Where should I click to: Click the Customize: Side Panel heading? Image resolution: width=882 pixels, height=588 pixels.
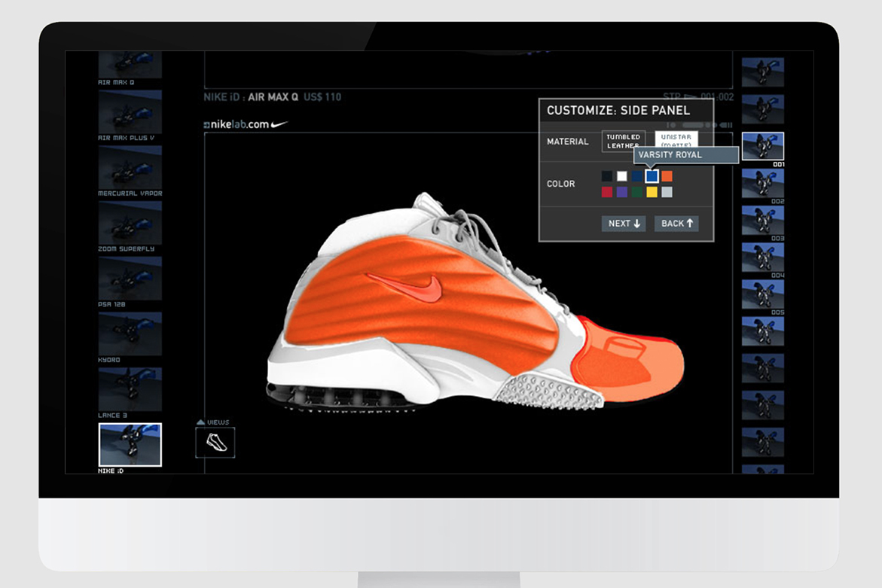pos(618,110)
